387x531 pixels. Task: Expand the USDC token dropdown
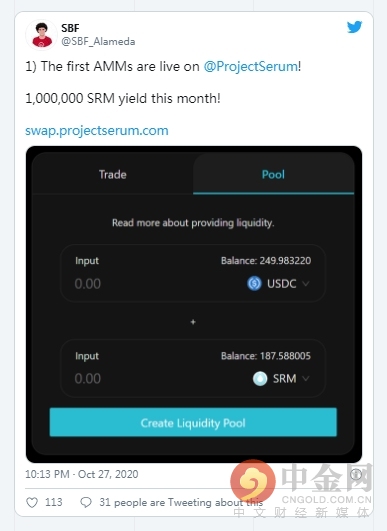point(306,283)
